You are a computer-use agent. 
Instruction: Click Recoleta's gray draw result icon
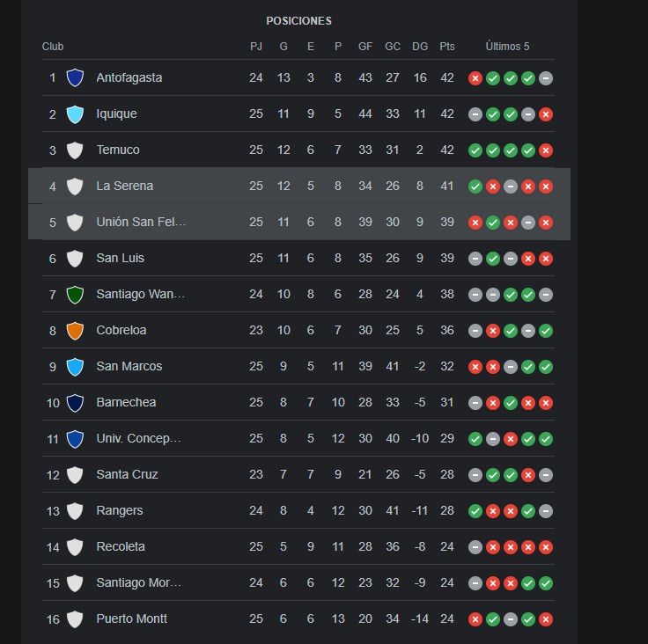pyautogui.click(x=475, y=547)
